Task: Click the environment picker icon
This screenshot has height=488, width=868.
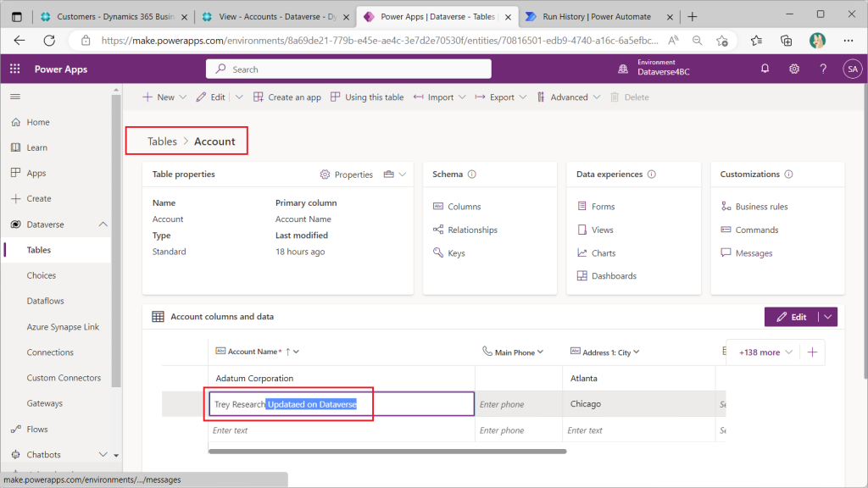Action: pos(623,69)
